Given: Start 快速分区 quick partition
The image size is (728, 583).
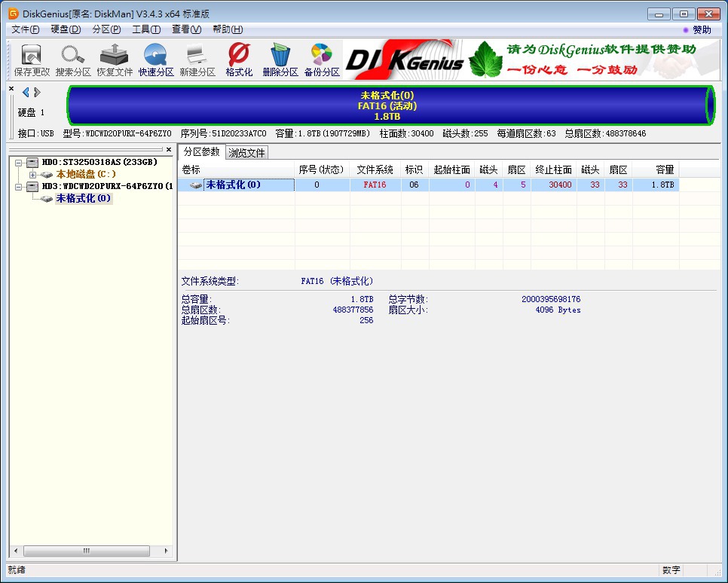Looking at the screenshot, I should click(x=156, y=60).
